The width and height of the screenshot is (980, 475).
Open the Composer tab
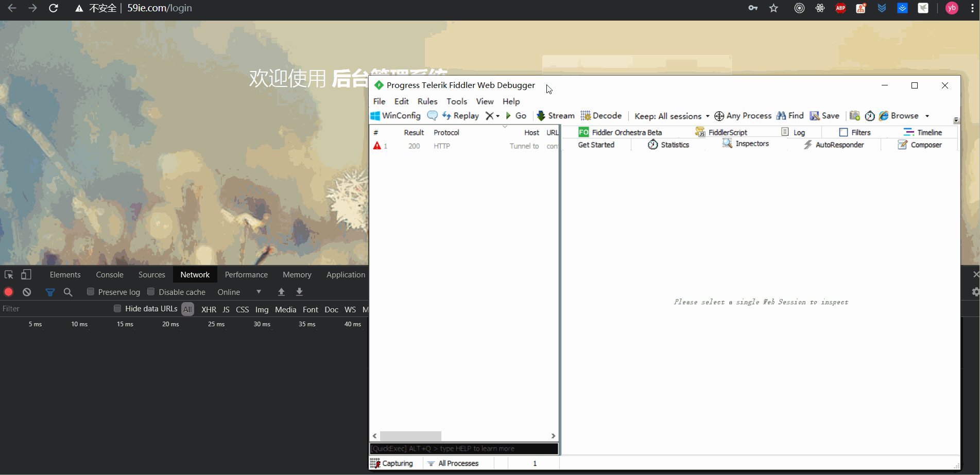(x=920, y=145)
